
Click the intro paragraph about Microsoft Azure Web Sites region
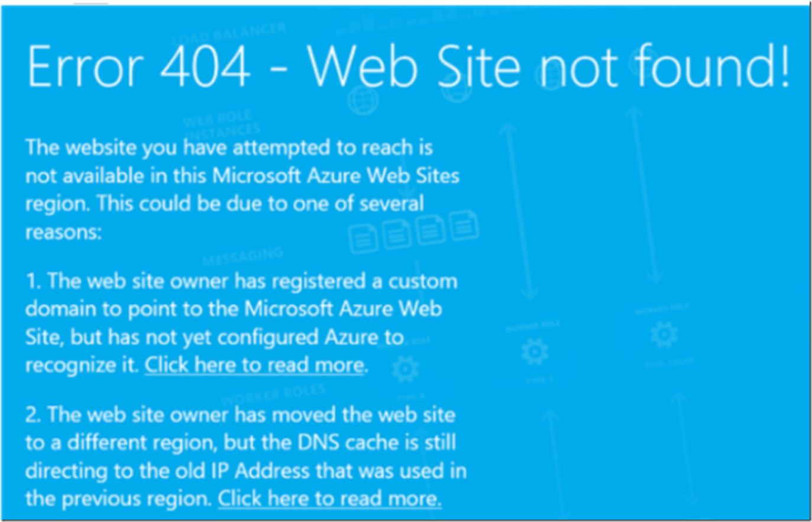pos(242,189)
